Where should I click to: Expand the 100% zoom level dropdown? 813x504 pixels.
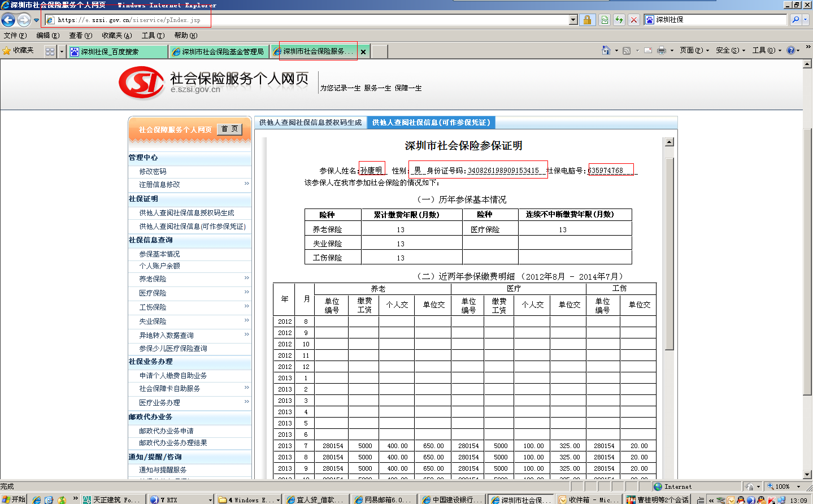point(799,486)
